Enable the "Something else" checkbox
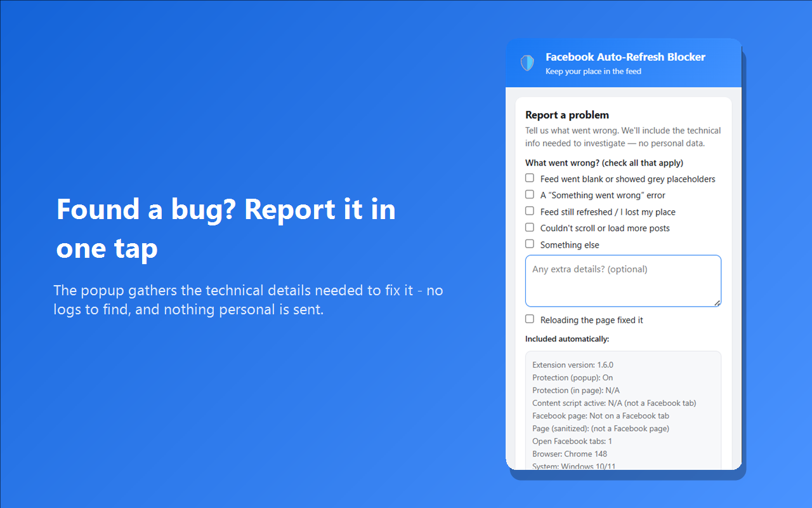Image resolution: width=812 pixels, height=508 pixels. (530, 244)
